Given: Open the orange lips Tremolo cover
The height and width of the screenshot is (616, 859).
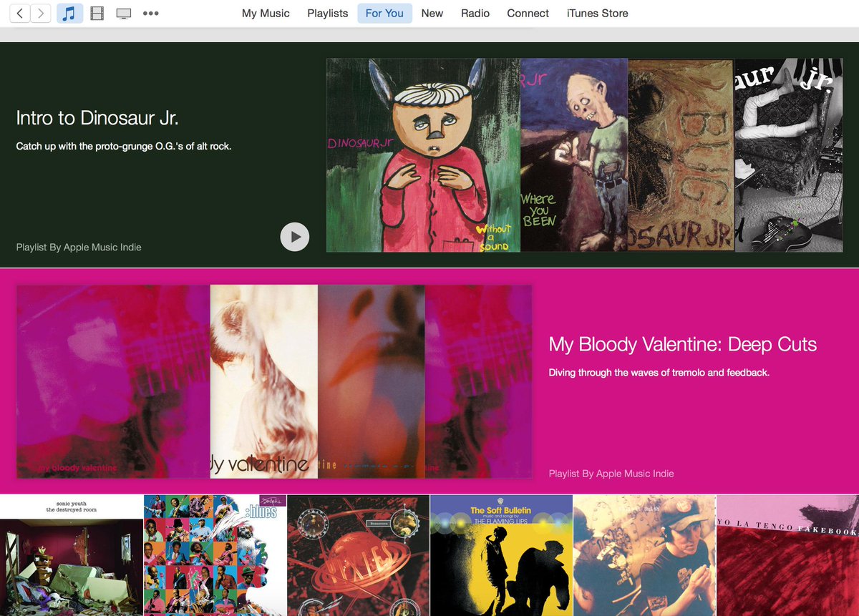Looking at the screenshot, I should tap(372, 381).
